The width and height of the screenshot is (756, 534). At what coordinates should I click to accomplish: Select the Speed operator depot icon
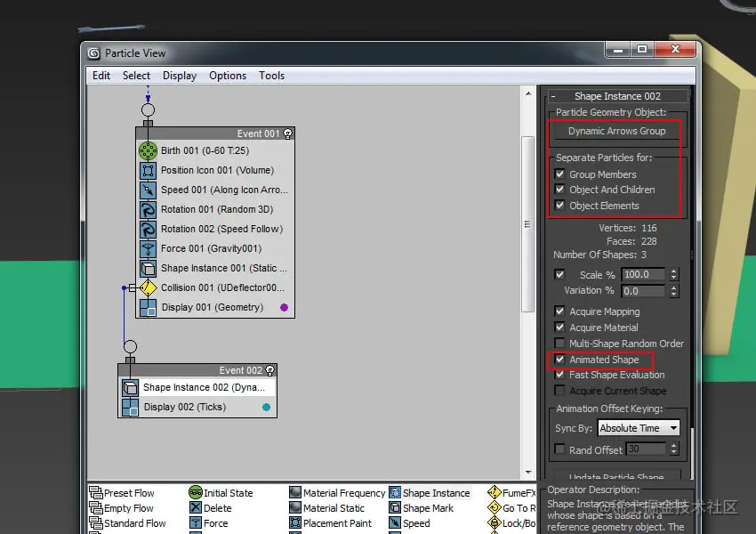395,523
